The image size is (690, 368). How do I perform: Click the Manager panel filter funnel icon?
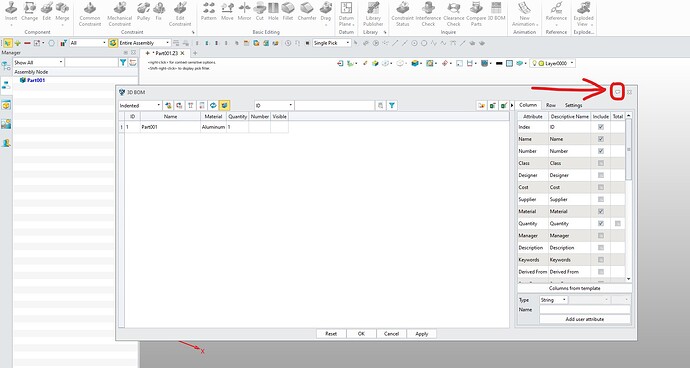pyautogui.click(x=123, y=63)
